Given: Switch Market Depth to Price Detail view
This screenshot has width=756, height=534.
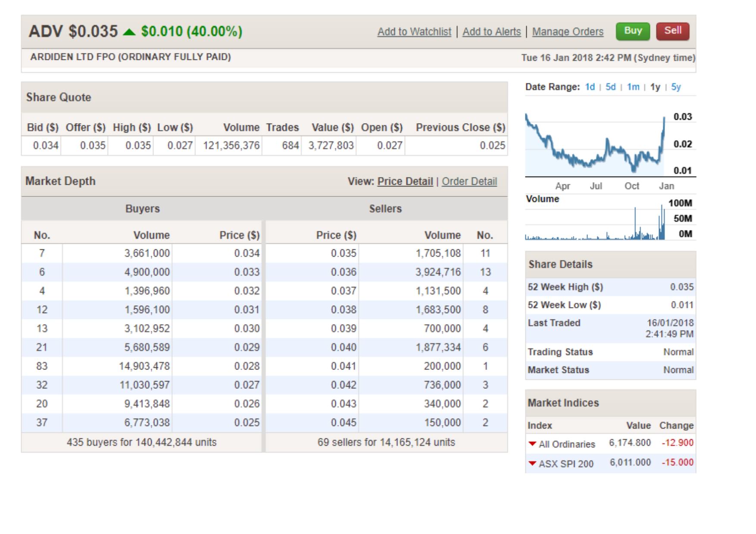Looking at the screenshot, I should tap(405, 182).
